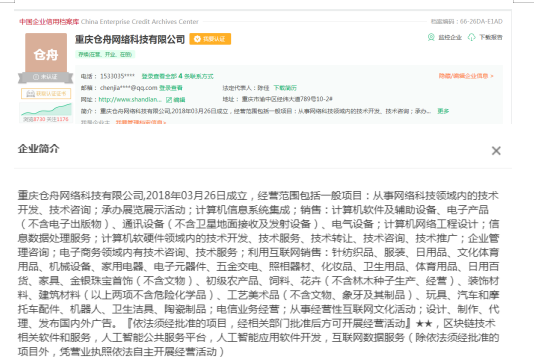Click the 档案编码 66-26DA-E1AD text
The height and width of the screenshot is (360, 538).
pyautogui.click(x=467, y=22)
